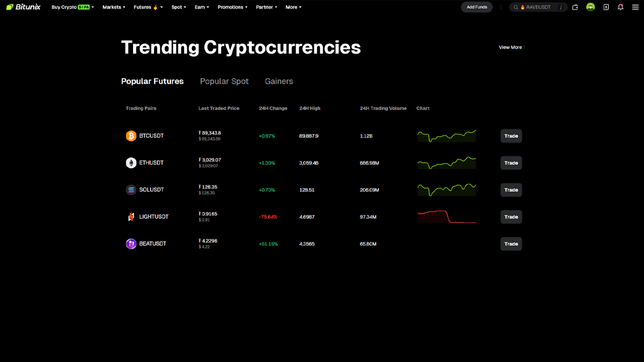Open the notifications bell
Viewport: 644px width, 362px height.
[x=621, y=7]
